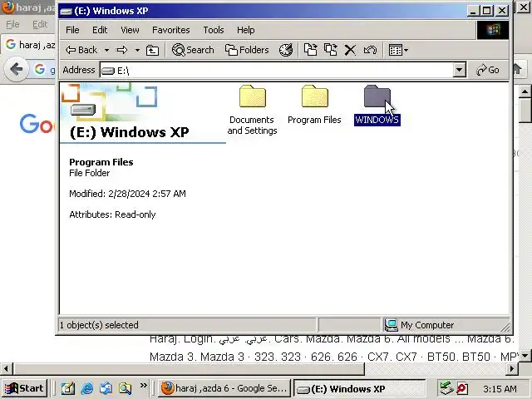This screenshot has height=399, width=532.
Task: Open Forward history dropdown arrow
Action: (137, 50)
